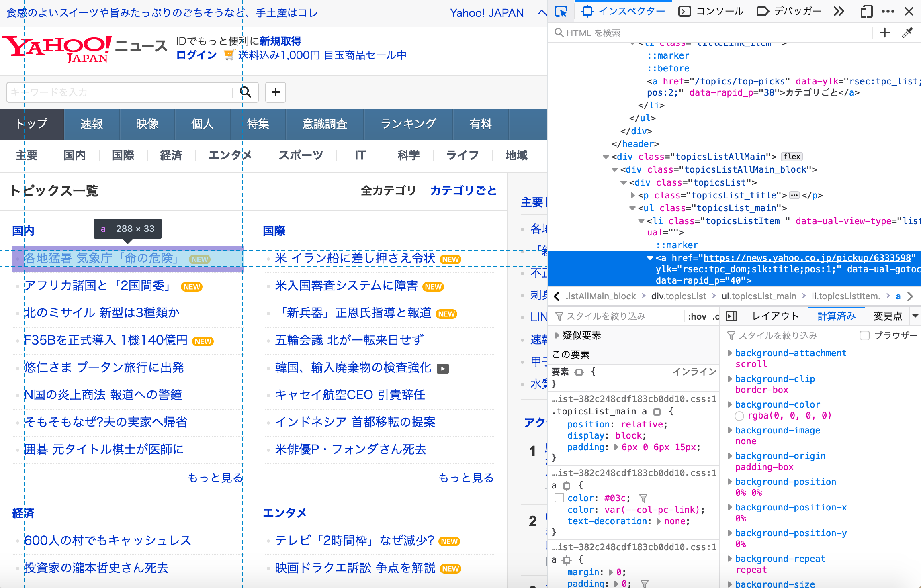
Task: Toggle responsive design mode icon
Action: (866, 12)
